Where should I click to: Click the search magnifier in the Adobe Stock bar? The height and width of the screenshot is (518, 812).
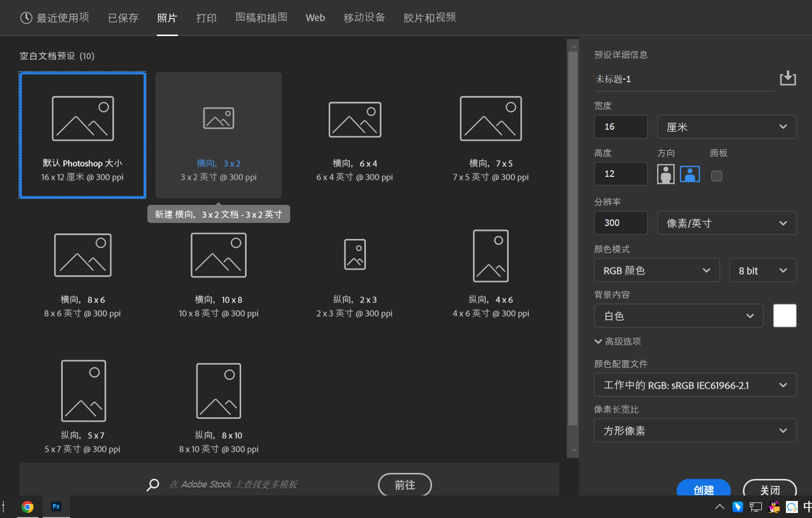pyautogui.click(x=152, y=484)
